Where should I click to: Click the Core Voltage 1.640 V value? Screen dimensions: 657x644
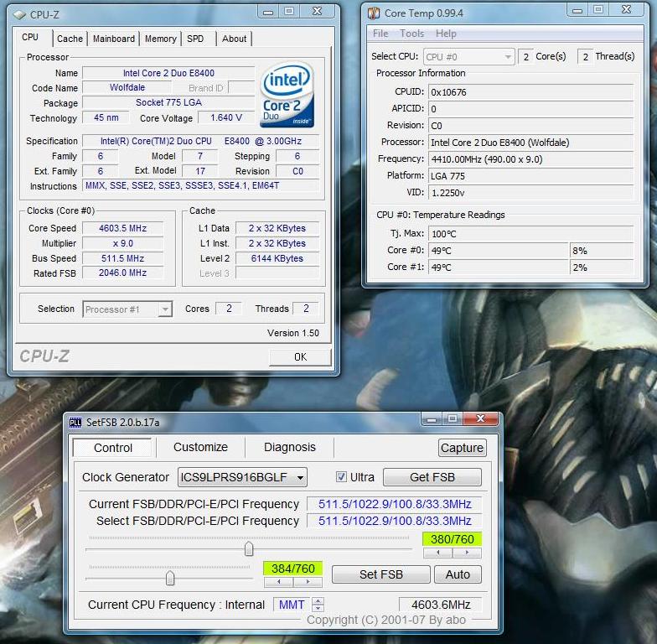(226, 117)
